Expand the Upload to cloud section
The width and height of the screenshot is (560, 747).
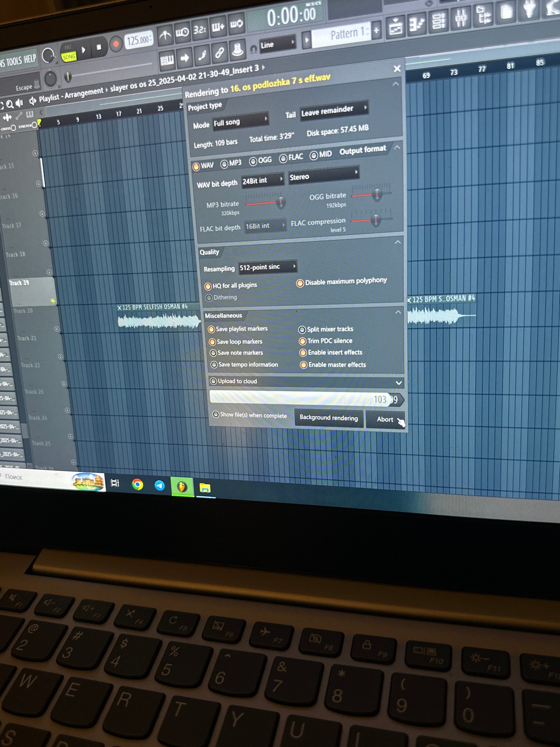[x=398, y=383]
